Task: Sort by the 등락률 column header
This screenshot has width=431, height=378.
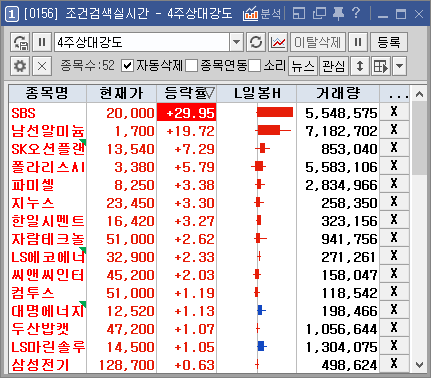Action: tap(187, 93)
